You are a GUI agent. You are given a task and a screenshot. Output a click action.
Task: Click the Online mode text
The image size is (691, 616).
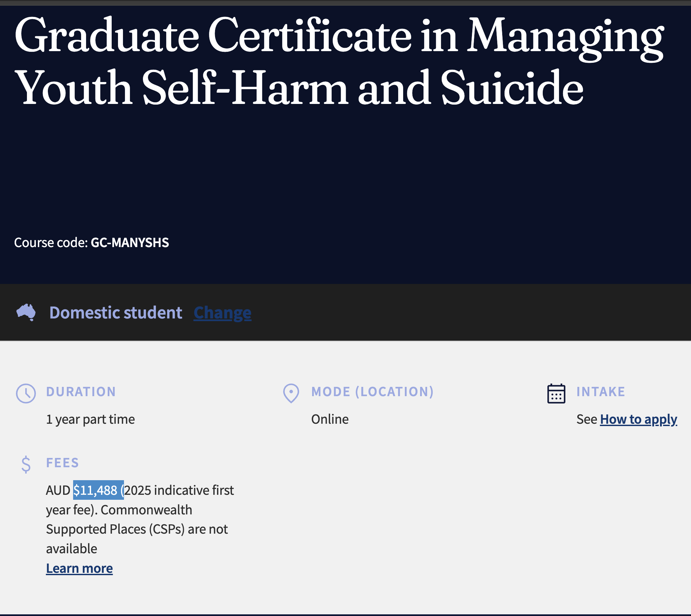330,419
